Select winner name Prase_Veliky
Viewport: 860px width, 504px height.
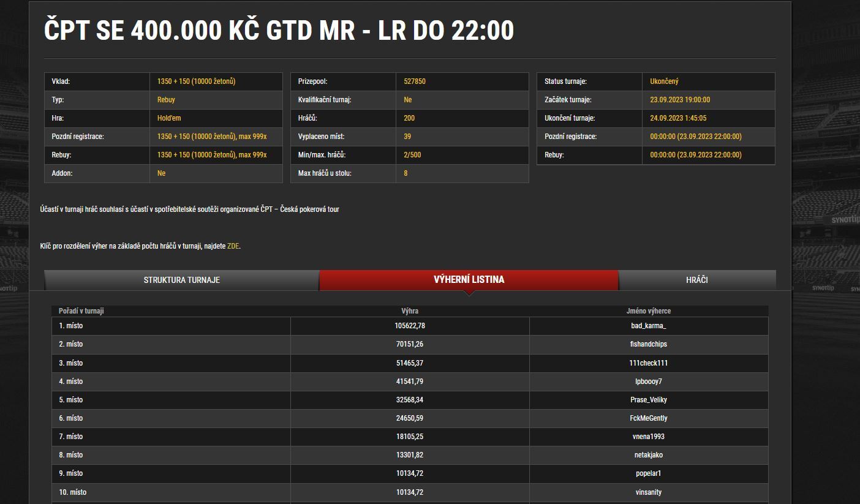[649, 400]
